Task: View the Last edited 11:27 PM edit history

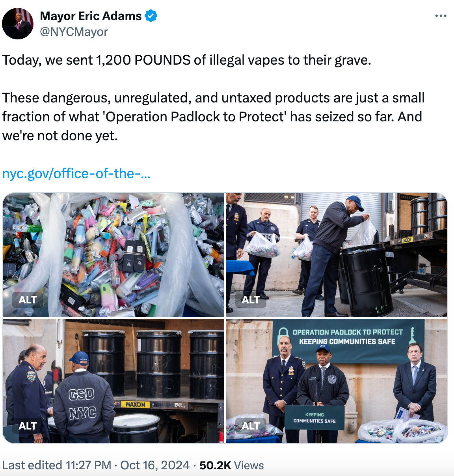Action: click(57, 465)
